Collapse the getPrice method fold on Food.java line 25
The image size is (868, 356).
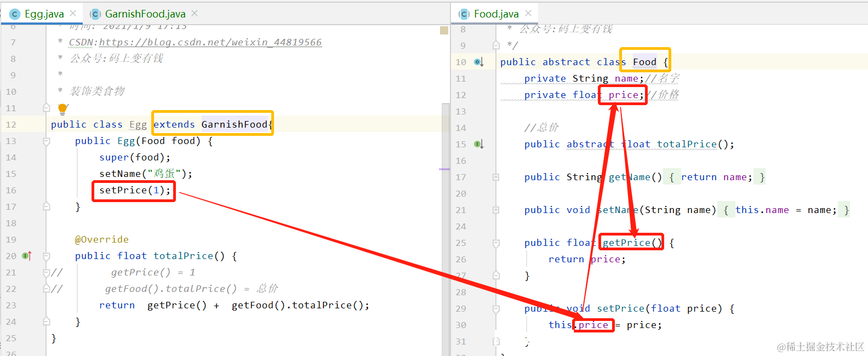(496, 243)
